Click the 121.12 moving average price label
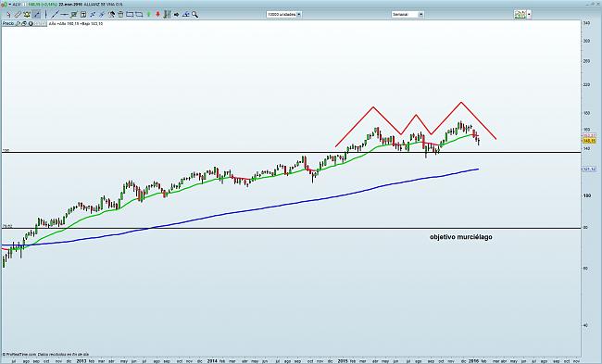 589,169
